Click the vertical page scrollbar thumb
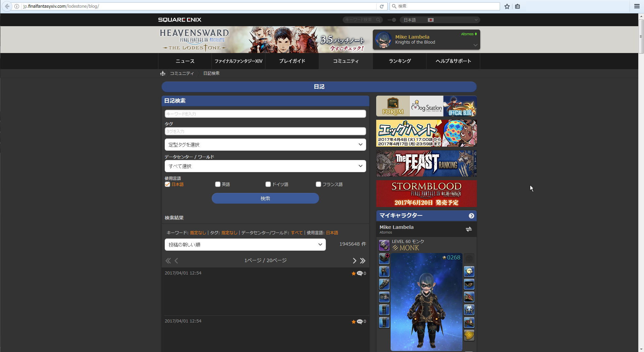Viewport: 644px width, 352px height. (641, 36)
